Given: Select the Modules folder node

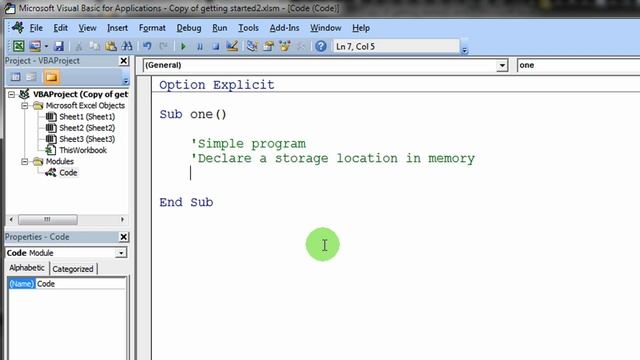Looking at the screenshot, I should (60, 162).
